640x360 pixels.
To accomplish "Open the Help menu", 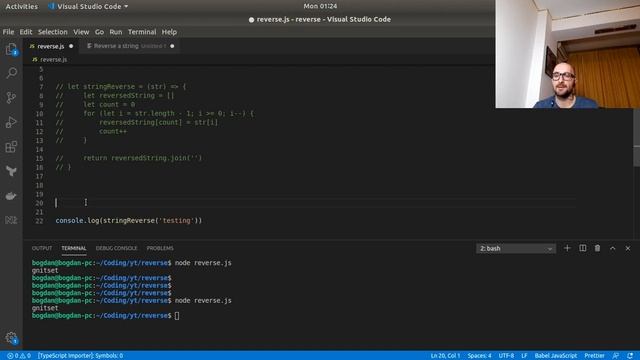I will tap(169, 32).
